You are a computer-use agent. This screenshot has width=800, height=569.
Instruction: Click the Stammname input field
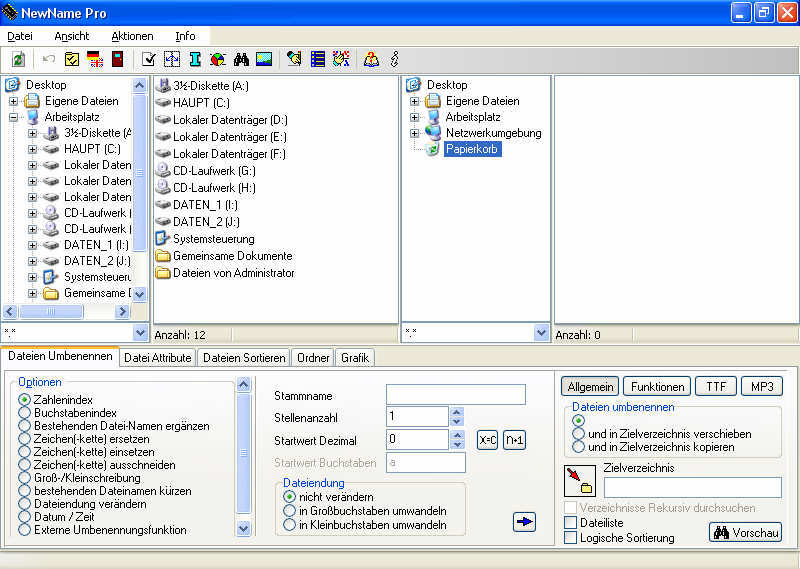[456, 395]
